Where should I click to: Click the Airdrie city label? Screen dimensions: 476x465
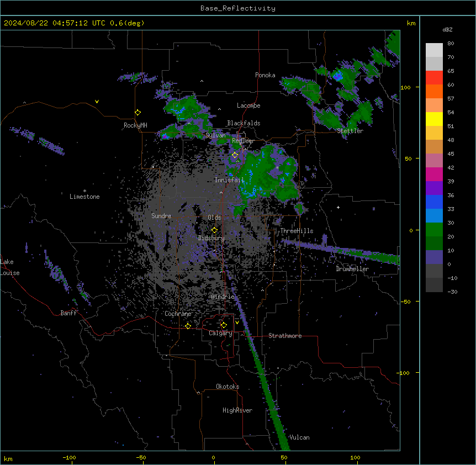(223, 297)
